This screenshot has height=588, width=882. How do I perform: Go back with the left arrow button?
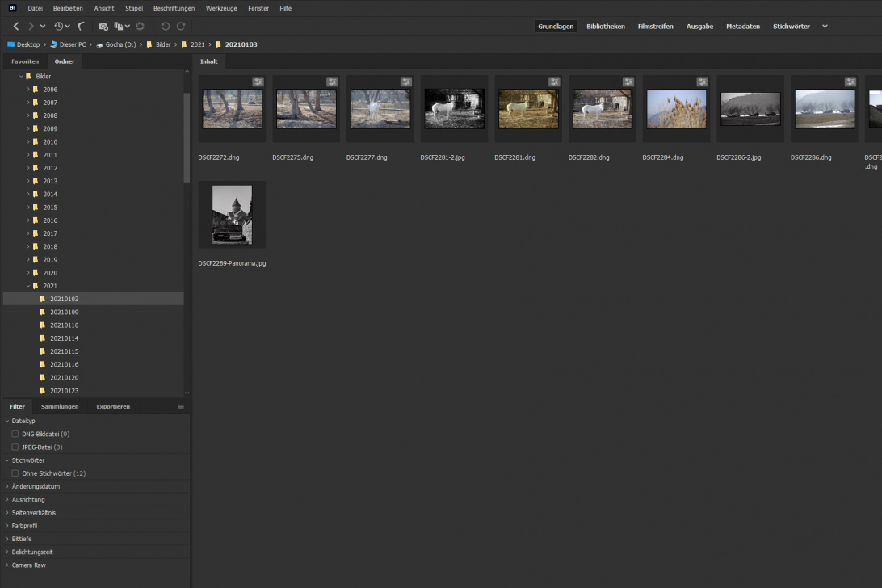tap(16, 27)
